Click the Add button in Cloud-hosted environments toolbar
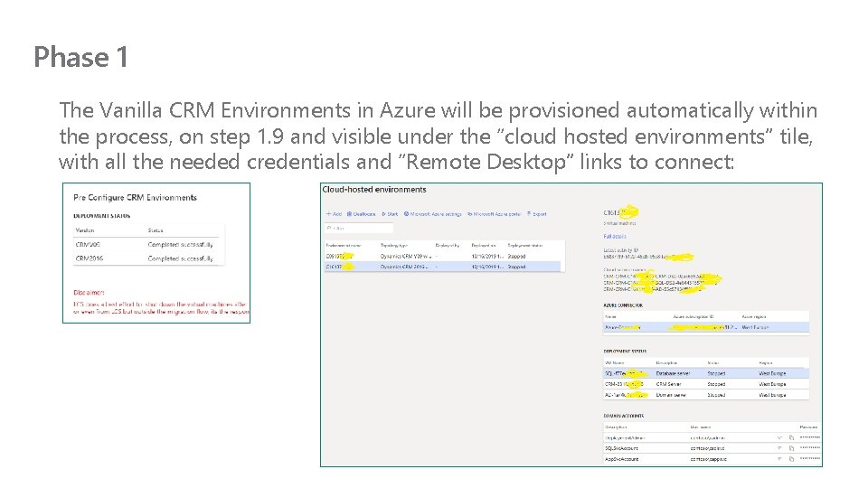 click(334, 213)
